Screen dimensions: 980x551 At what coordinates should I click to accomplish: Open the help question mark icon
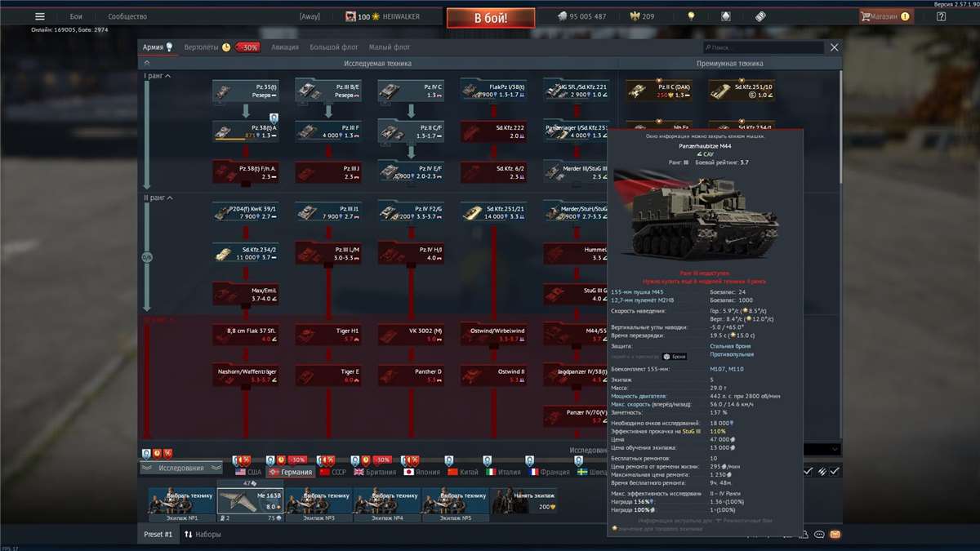942,16
